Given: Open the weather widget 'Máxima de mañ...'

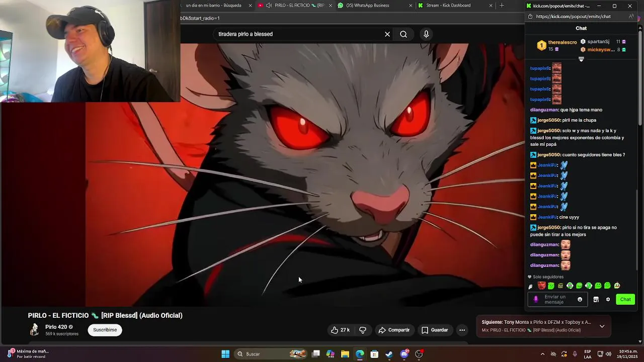Looking at the screenshot, I should [x=28, y=354].
